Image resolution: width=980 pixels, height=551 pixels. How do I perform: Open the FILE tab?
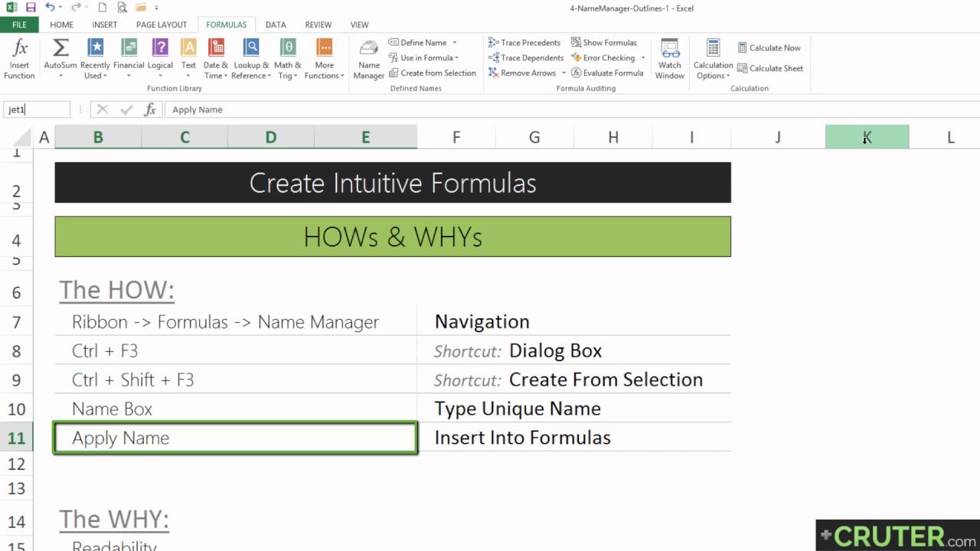click(x=19, y=24)
